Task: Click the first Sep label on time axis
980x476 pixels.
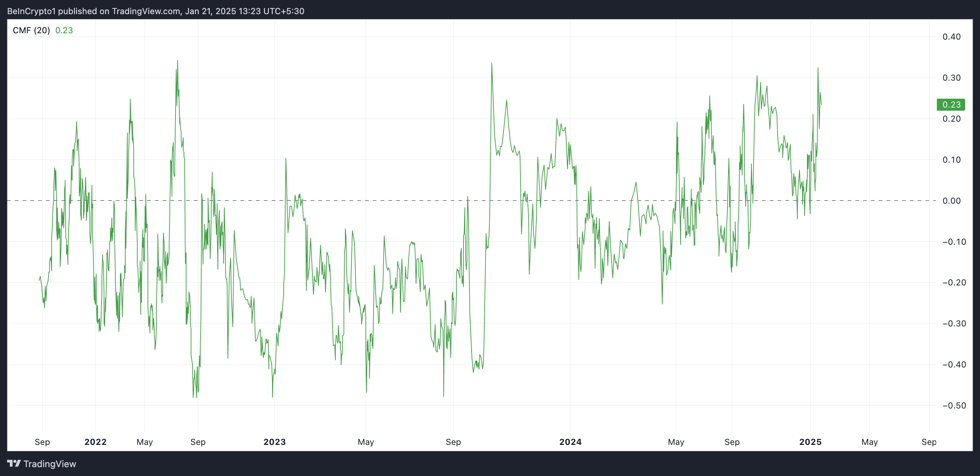Action: (x=42, y=442)
